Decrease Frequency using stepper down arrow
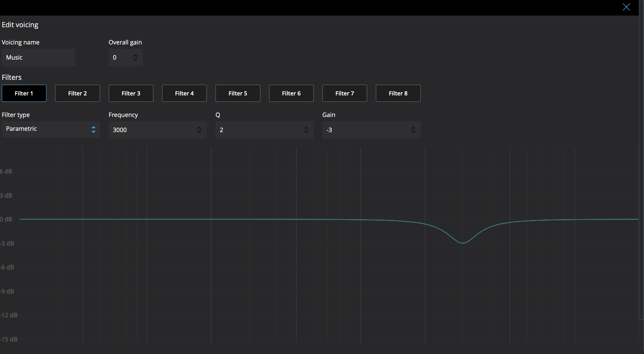 point(199,132)
